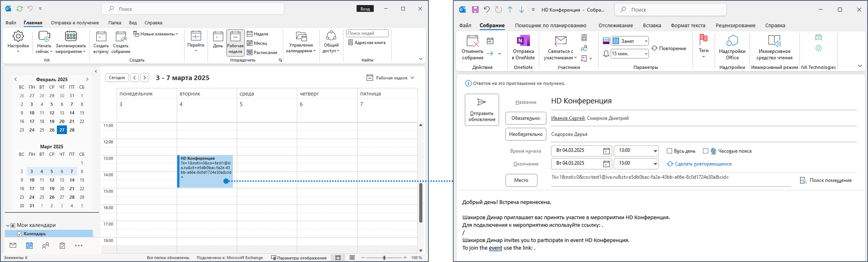Click Отправка в OneNote icon

(523, 41)
